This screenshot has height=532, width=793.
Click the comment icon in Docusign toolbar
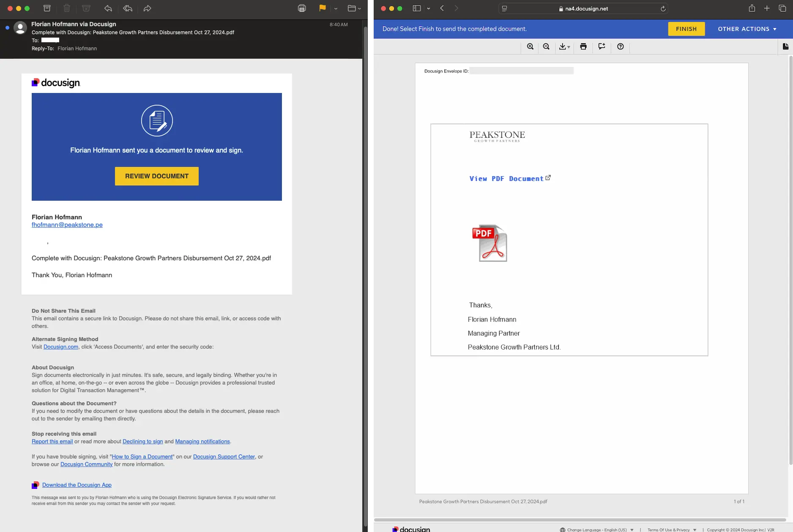point(602,46)
